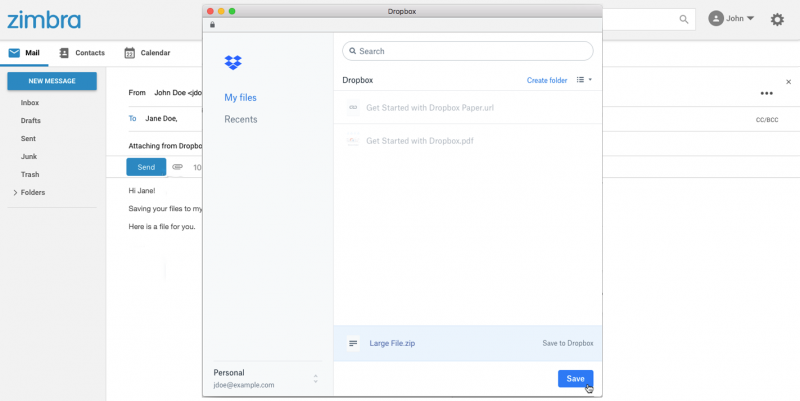Viewport: 800px width, 401px height.
Task: Click the Attaching from Dropbox subject line
Action: click(165, 146)
